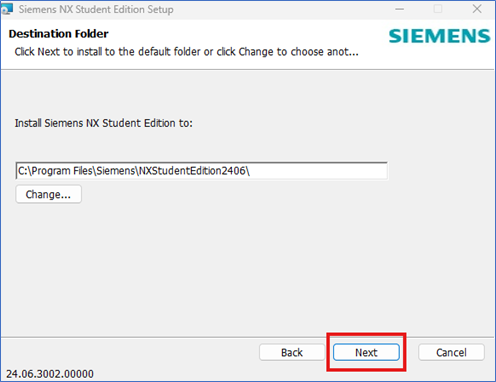Click the installer icon in title bar

tap(7, 9)
